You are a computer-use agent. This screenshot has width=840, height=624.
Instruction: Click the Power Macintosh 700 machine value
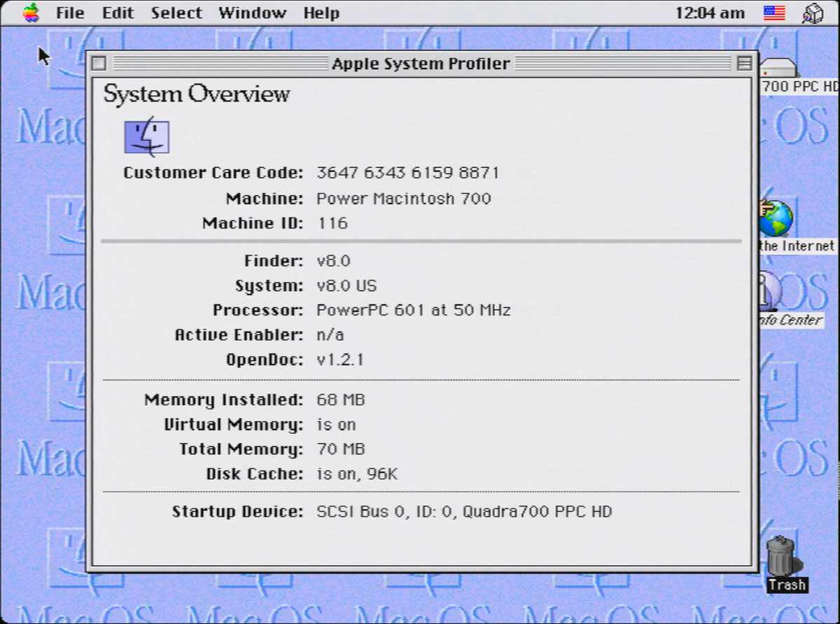click(x=404, y=198)
